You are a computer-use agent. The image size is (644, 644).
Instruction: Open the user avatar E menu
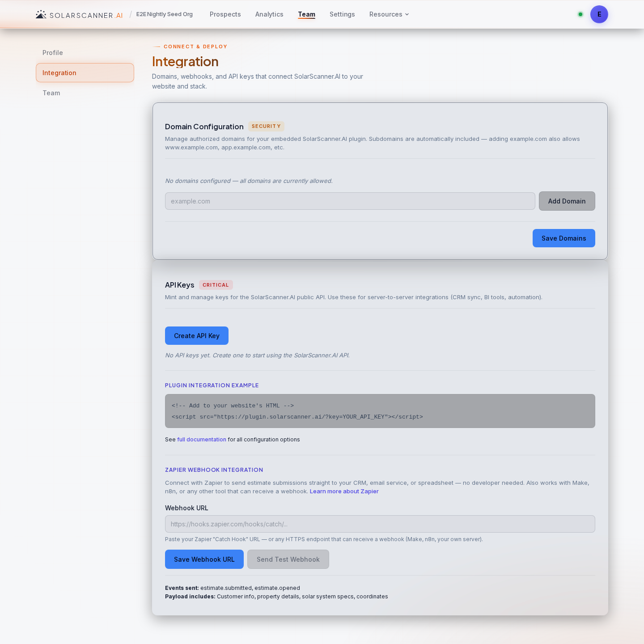point(599,14)
